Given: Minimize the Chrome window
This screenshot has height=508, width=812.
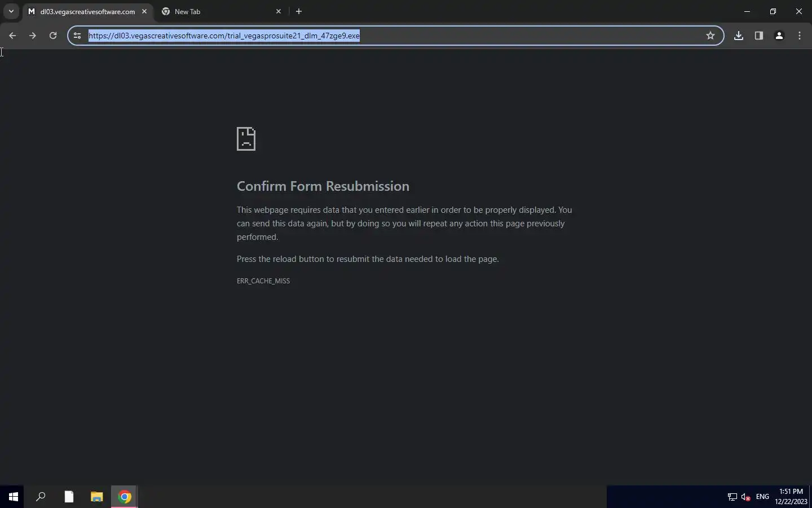Looking at the screenshot, I should click(x=747, y=11).
